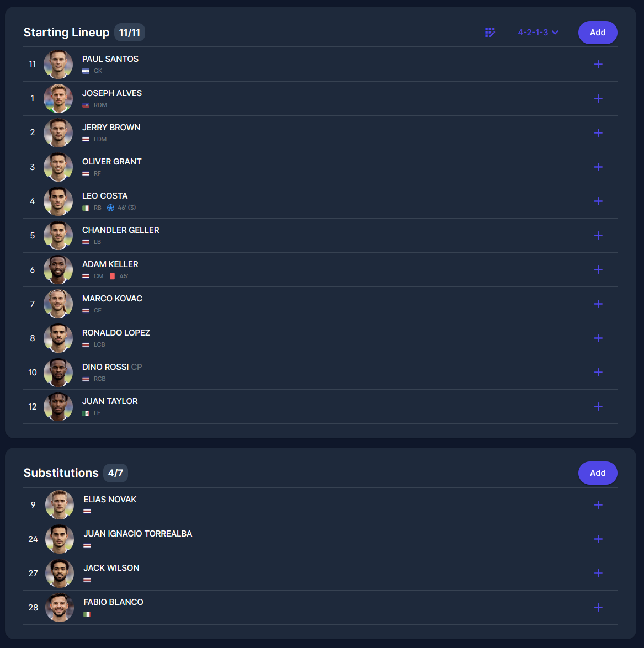Open Jerry Brown's player row
This screenshot has width=644, height=648.
click(x=320, y=132)
